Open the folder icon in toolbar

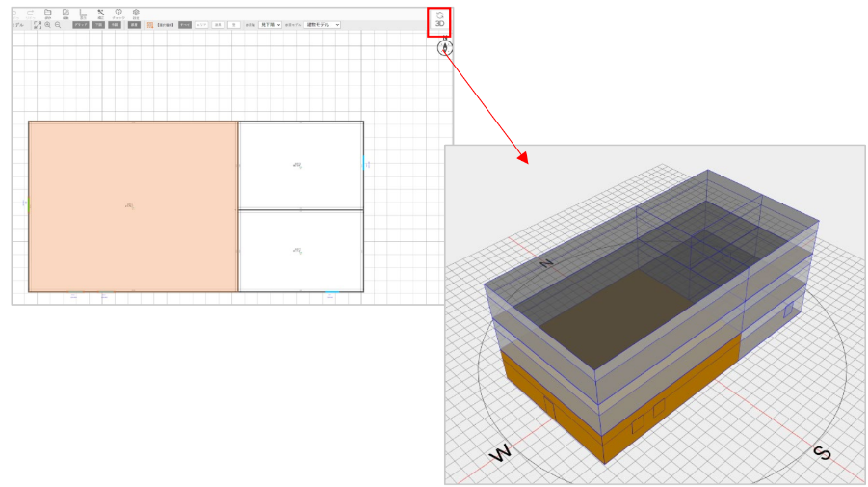(48, 14)
